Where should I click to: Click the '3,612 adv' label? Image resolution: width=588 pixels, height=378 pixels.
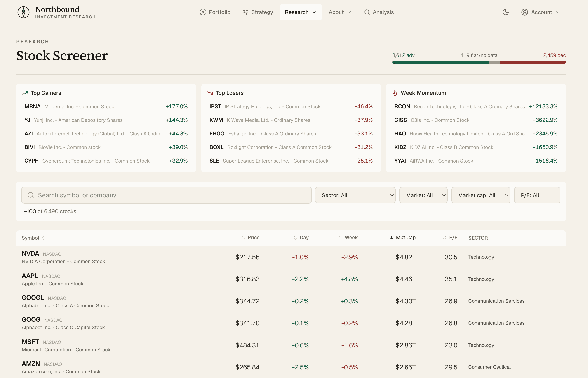pos(403,55)
